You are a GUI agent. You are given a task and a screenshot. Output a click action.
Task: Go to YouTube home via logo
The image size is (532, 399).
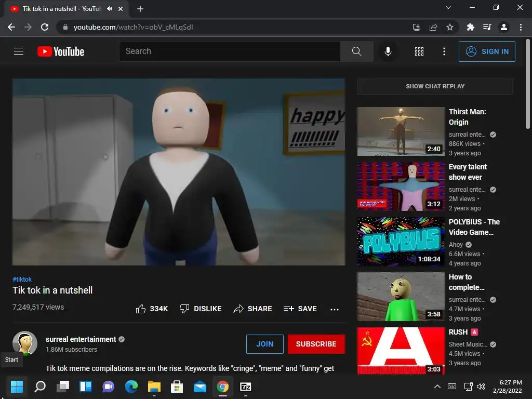(x=61, y=51)
